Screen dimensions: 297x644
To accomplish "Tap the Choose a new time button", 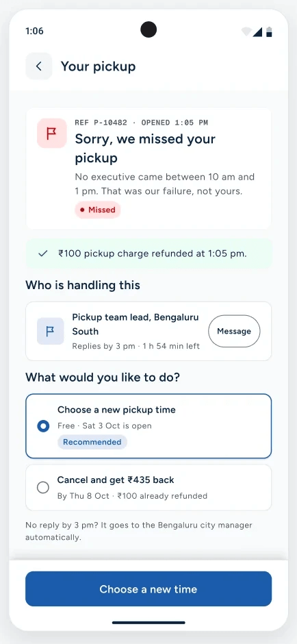I will coord(148,589).
